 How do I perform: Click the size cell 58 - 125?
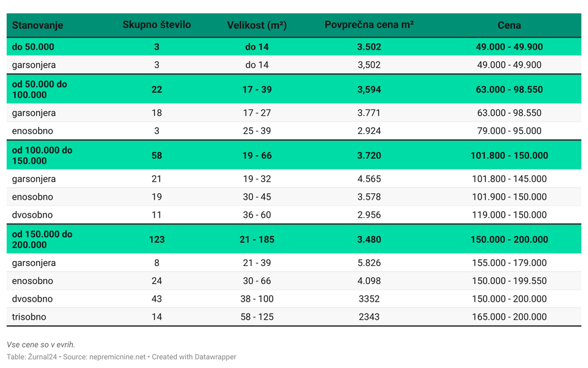pos(256,317)
